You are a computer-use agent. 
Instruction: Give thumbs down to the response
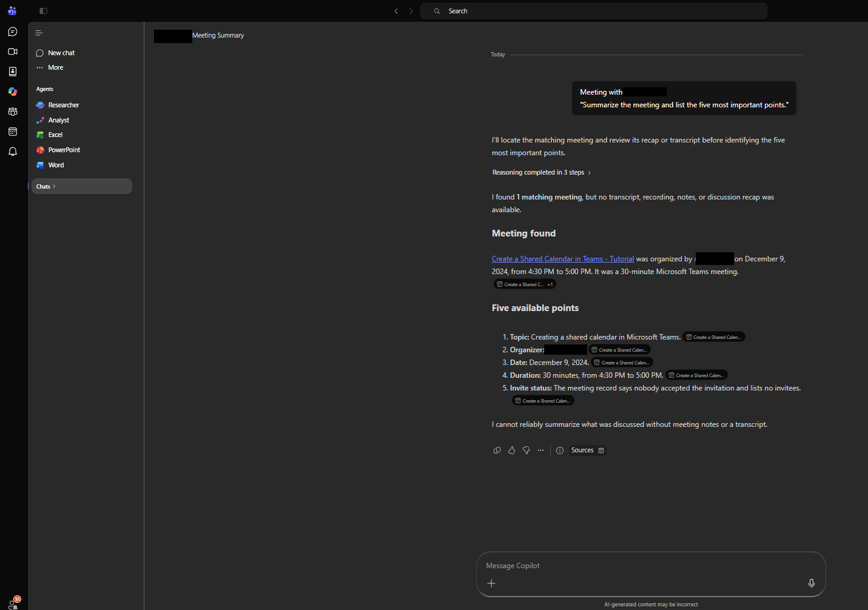(526, 450)
